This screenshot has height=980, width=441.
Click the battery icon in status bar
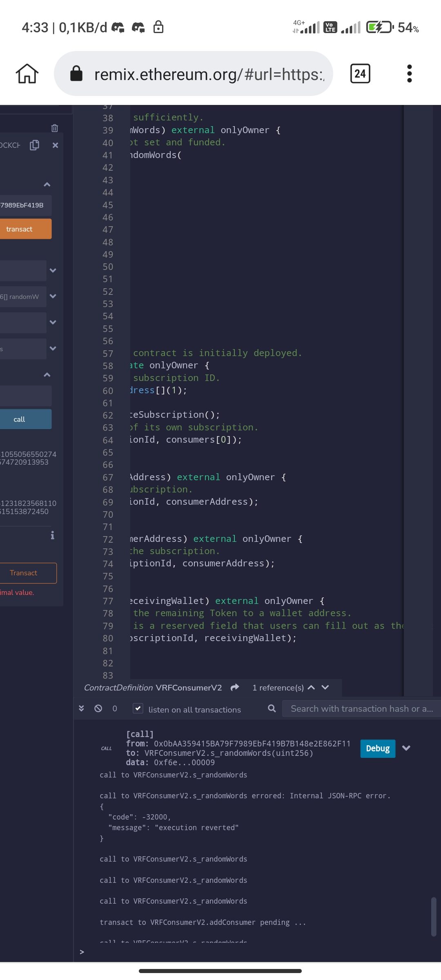(380, 27)
